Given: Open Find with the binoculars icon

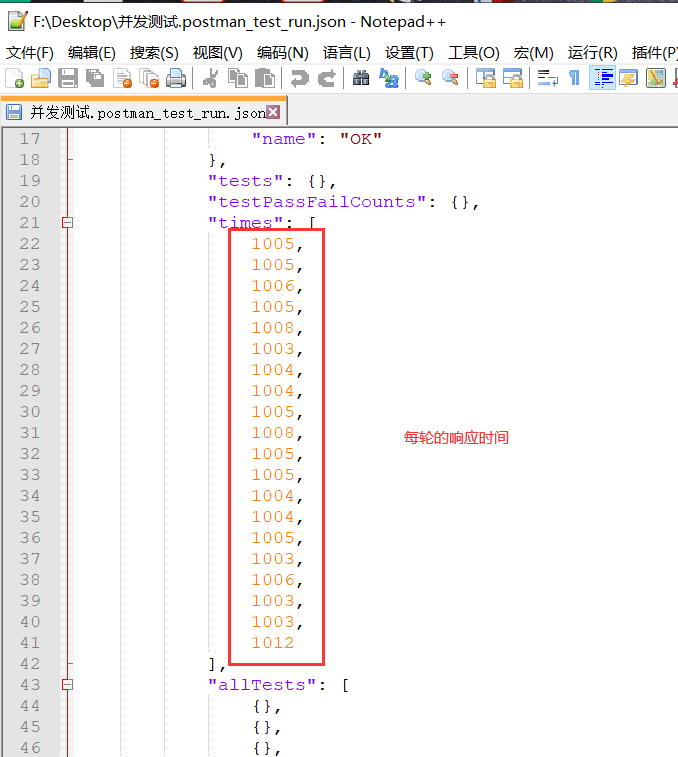Looking at the screenshot, I should 361,78.
